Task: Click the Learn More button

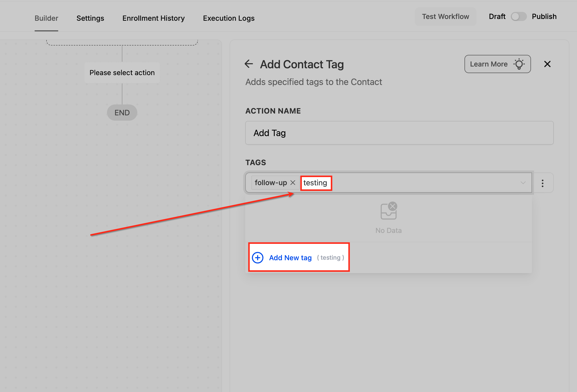Action: point(489,64)
